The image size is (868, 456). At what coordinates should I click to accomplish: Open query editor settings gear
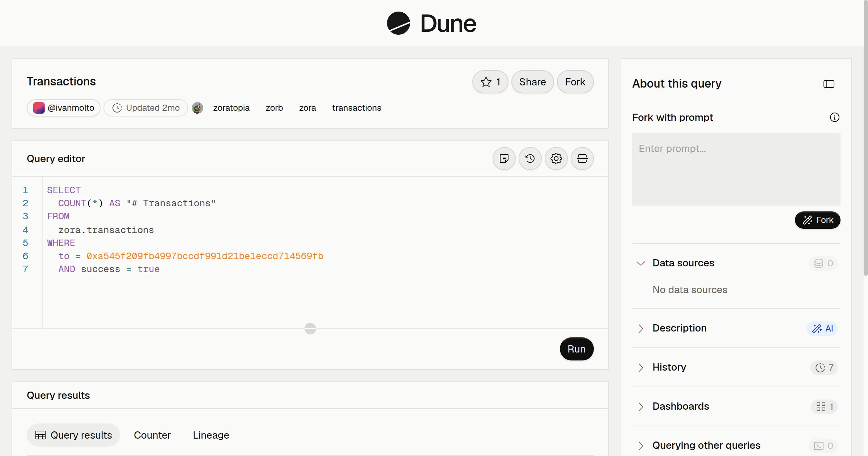(x=556, y=159)
